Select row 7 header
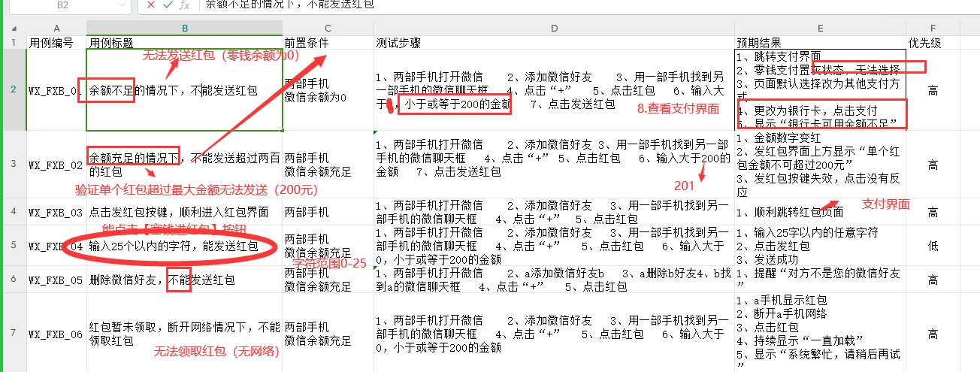This screenshot has width=980, height=372. 13,332
